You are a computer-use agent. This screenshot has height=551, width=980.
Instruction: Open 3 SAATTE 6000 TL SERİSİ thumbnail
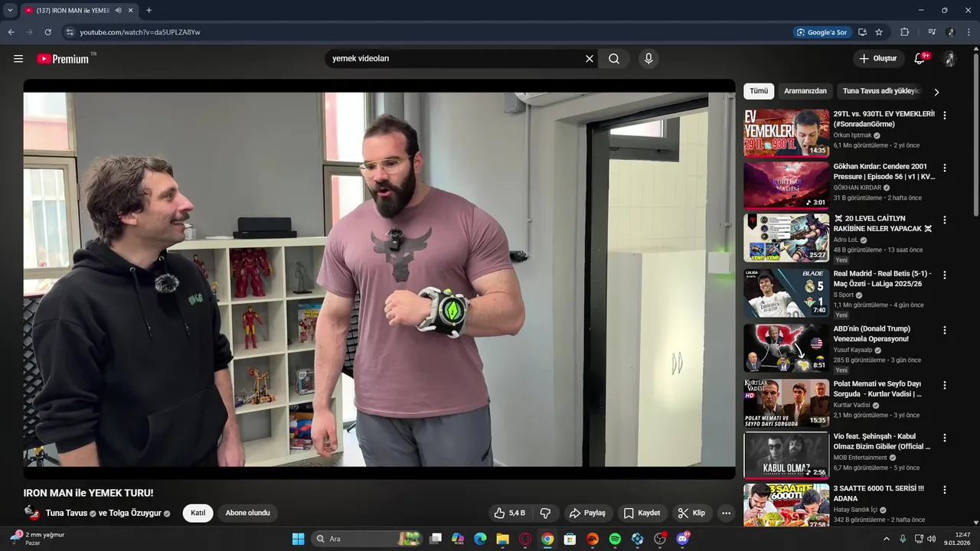tap(786, 505)
